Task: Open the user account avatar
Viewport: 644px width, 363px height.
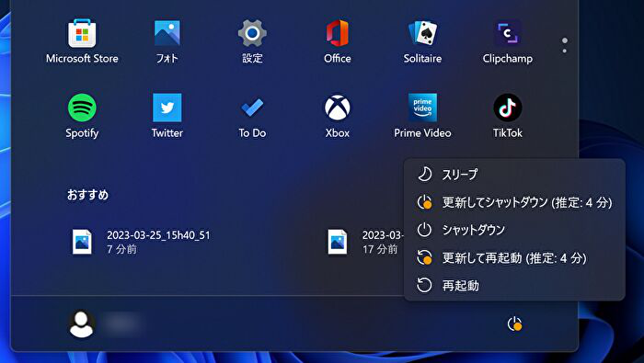Action: [81, 323]
